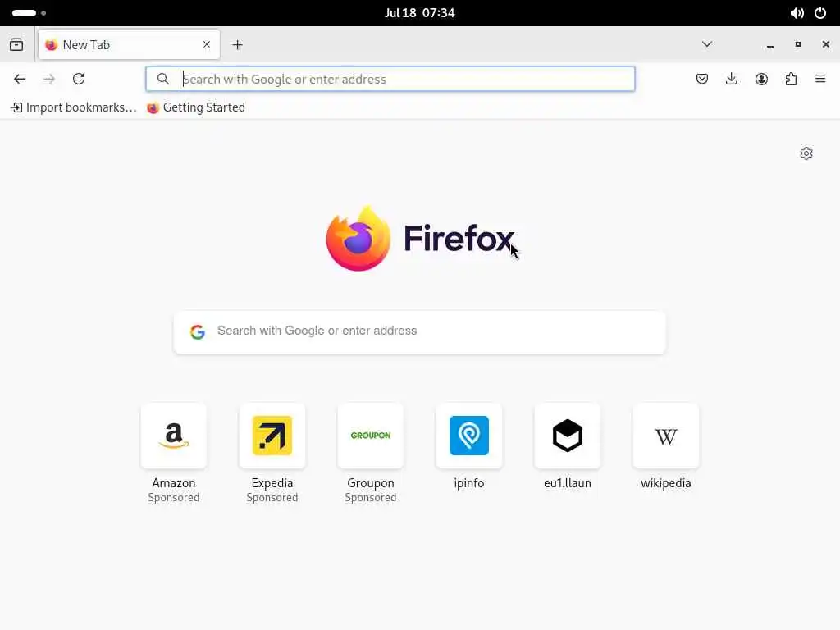Personalize new tab with gear icon

coord(806,153)
